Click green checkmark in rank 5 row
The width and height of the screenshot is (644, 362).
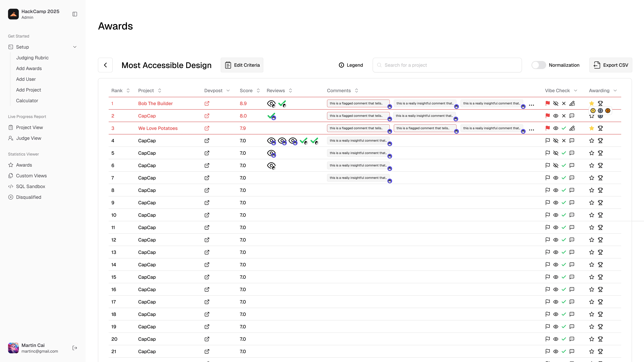[564, 153]
